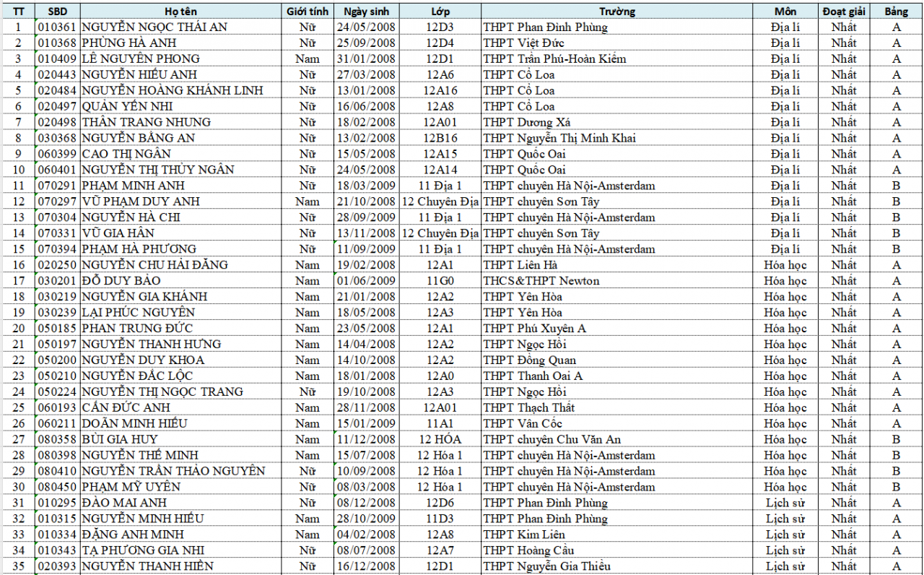
Task: Select the 'Đoạt giải' column header
Action: [x=843, y=12]
